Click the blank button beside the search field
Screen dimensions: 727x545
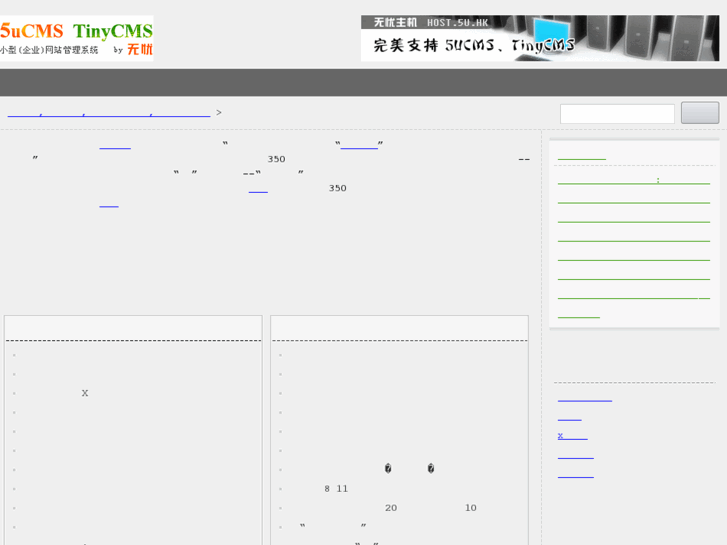pos(700,113)
